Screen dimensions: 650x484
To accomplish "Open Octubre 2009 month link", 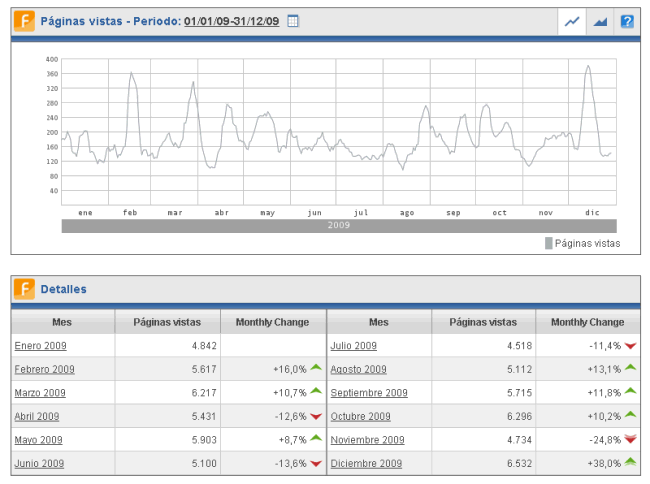I will (360, 416).
